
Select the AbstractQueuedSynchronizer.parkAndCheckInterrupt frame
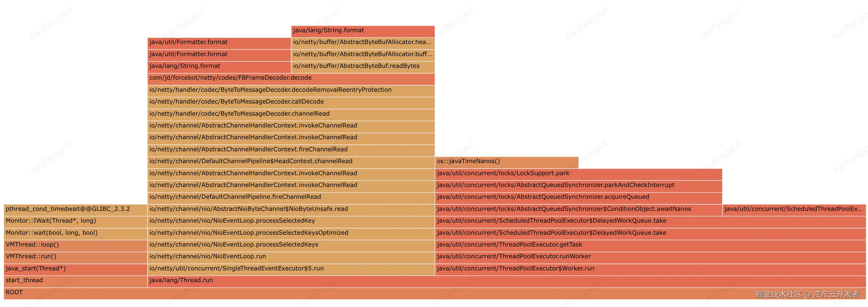[x=578, y=186]
